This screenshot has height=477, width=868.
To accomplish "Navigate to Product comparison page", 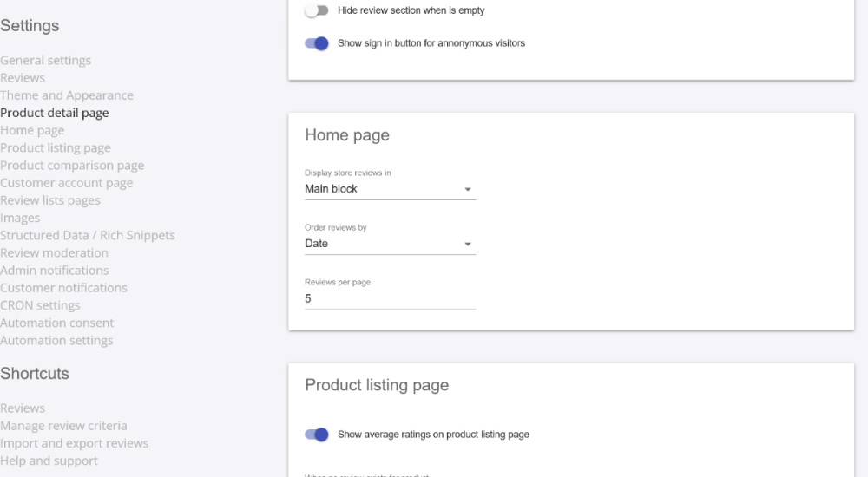I will [72, 166].
